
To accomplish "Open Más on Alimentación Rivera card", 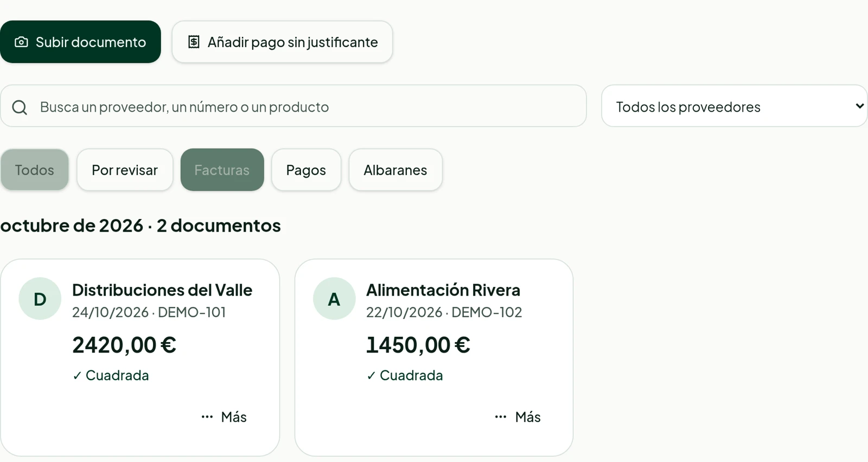I will 518,417.
